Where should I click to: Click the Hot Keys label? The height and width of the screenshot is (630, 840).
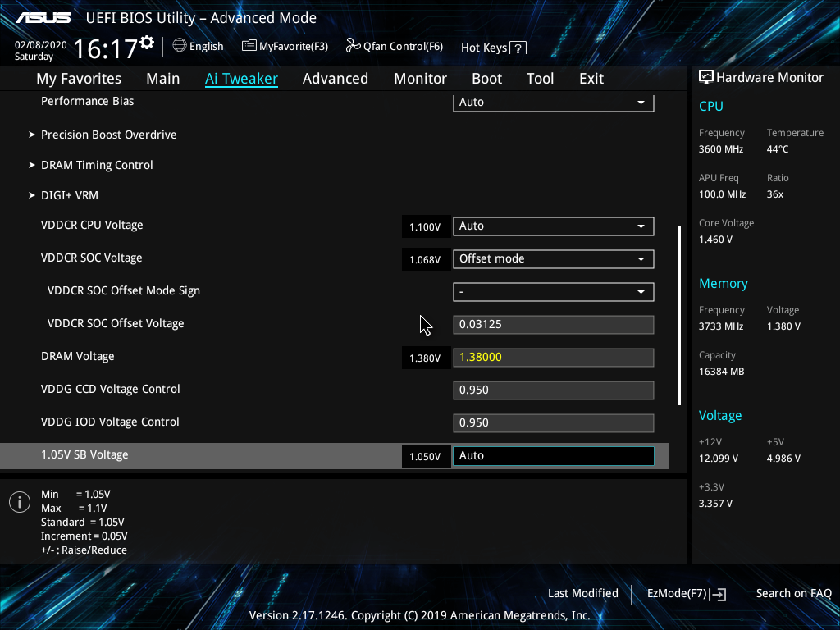click(x=484, y=48)
